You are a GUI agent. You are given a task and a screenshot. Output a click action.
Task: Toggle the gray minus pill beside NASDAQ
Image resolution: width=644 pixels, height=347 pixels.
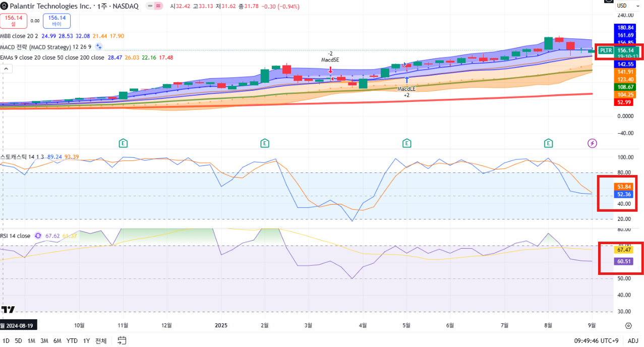point(150,7)
